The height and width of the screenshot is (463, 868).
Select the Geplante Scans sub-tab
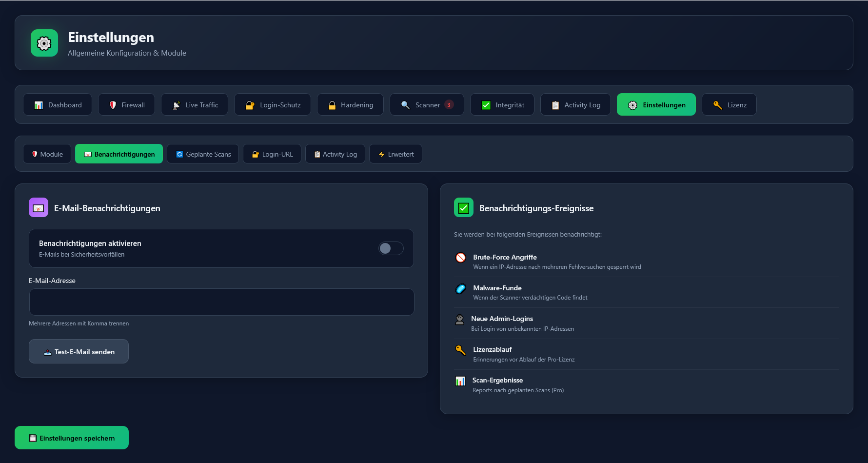coord(203,154)
